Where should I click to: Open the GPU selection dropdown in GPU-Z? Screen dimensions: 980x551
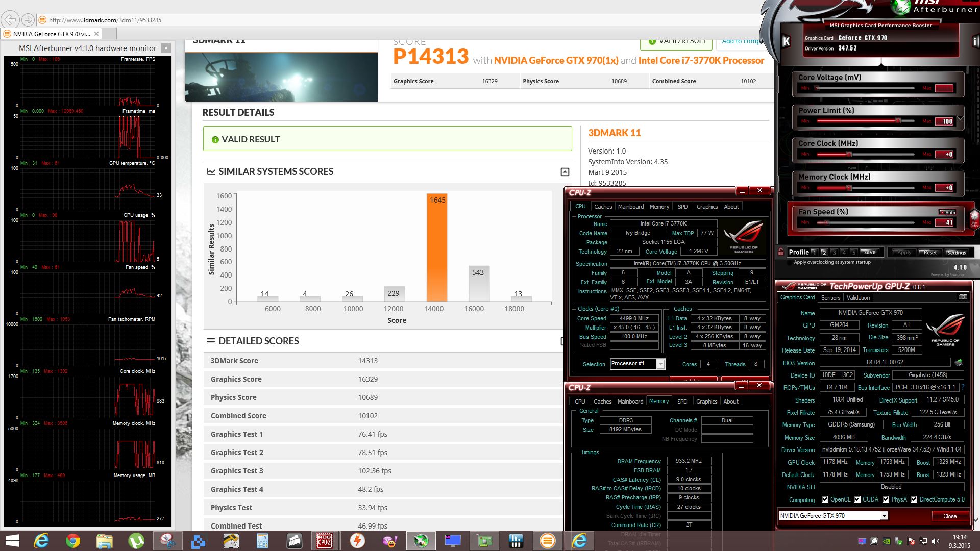884,516
